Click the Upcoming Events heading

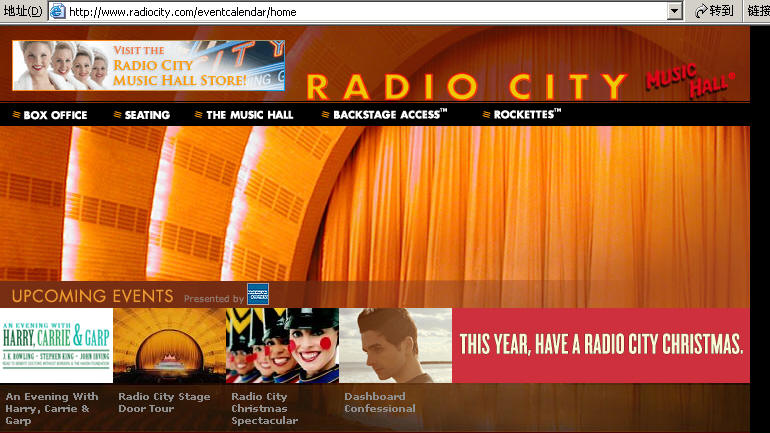click(x=92, y=296)
